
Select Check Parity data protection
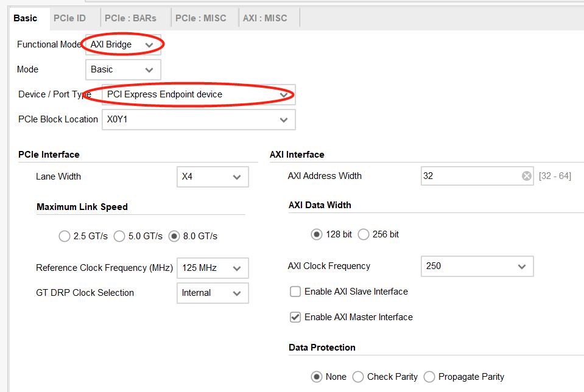click(x=358, y=377)
